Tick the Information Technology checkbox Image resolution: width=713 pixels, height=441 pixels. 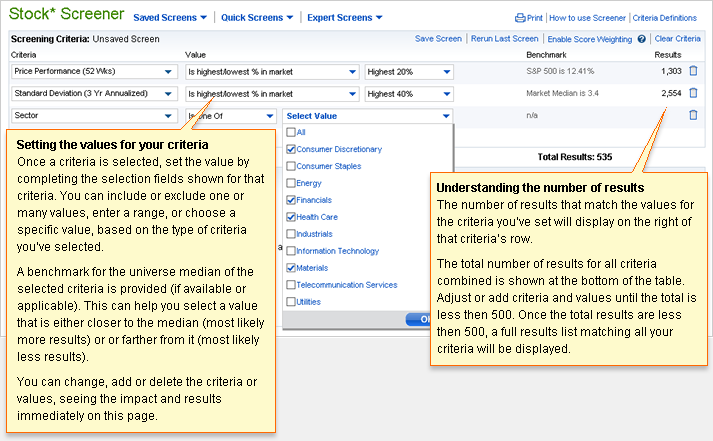coord(291,251)
